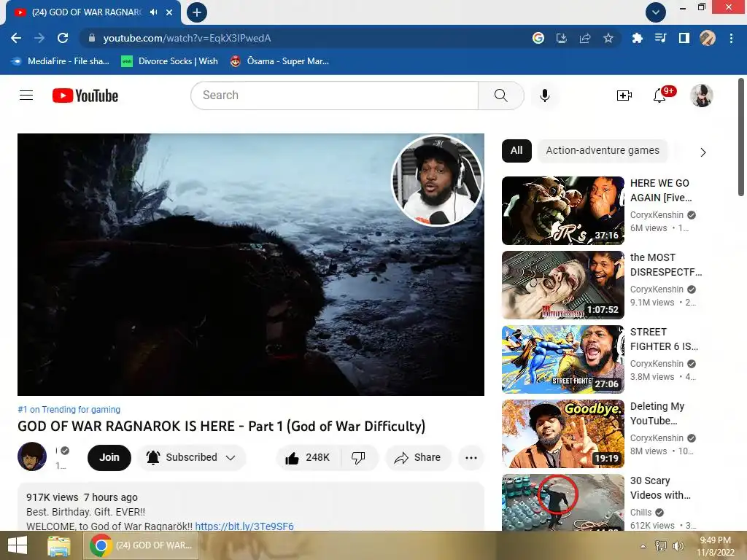Open the channel avatar under video
This screenshot has width=747, height=560.
[x=32, y=456]
